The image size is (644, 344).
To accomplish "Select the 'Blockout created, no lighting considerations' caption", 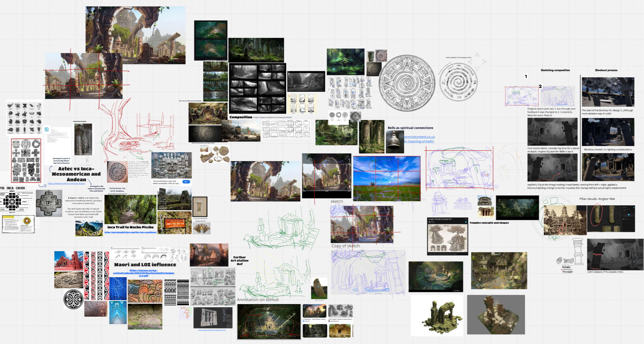I will 608,149.
